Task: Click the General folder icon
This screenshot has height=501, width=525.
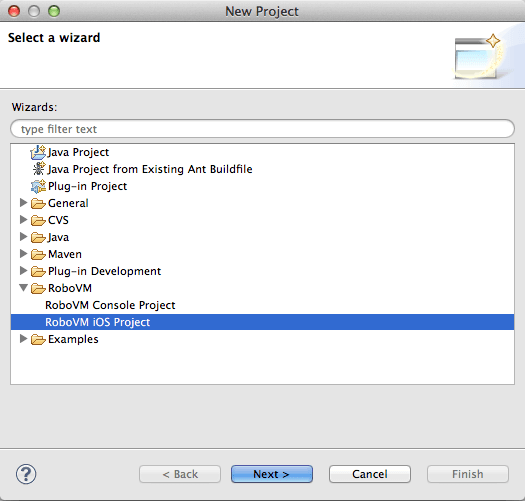Action: point(38,203)
